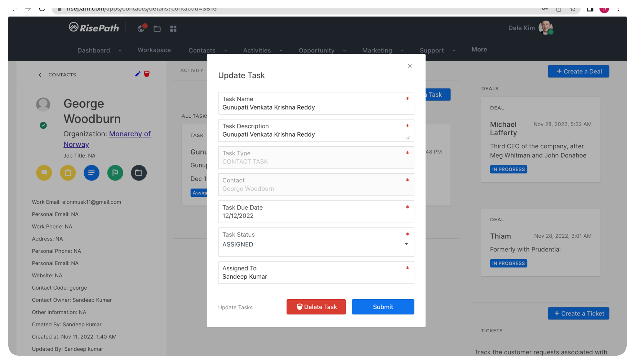Click the red delete contact icon
Image resolution: width=635 pixels, height=364 pixels.
pos(147,74)
